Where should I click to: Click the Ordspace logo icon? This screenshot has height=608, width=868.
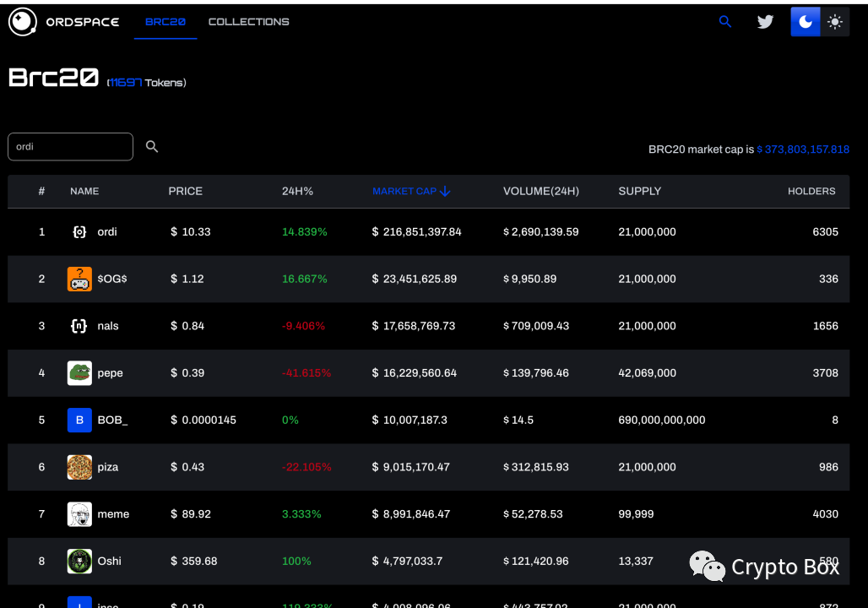pos(23,22)
